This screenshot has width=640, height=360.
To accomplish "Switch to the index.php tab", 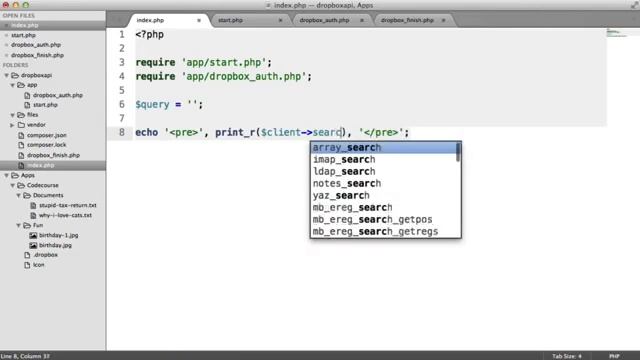I will pyautogui.click(x=150, y=20).
